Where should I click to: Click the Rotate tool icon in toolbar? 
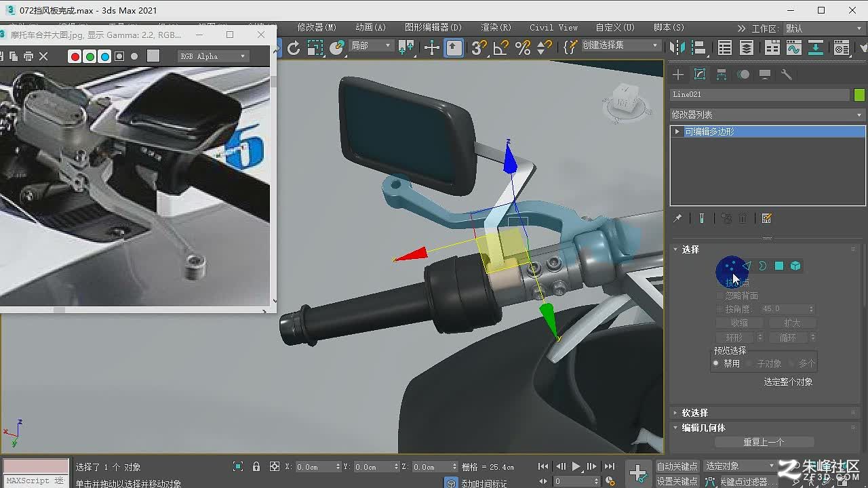[x=294, y=47]
